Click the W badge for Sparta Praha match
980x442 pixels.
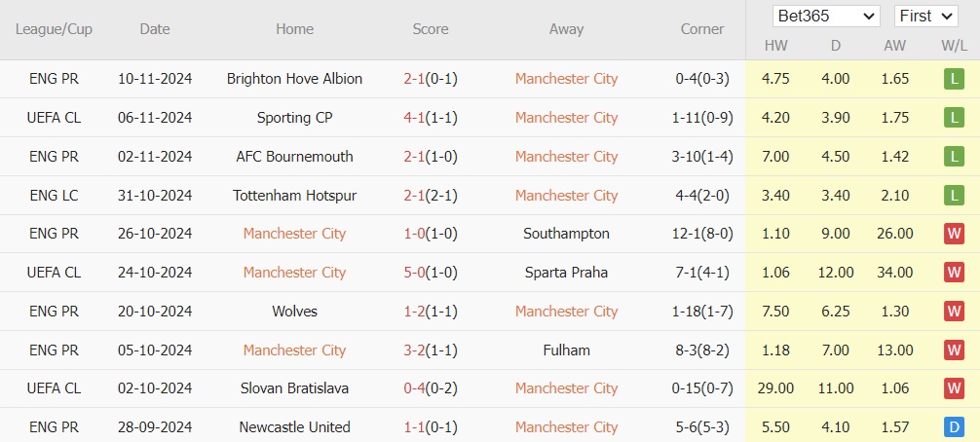[x=952, y=273]
